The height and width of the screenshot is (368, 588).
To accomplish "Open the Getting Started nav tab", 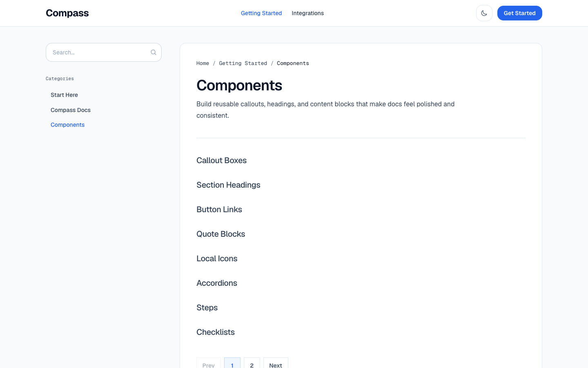I will click(x=261, y=13).
